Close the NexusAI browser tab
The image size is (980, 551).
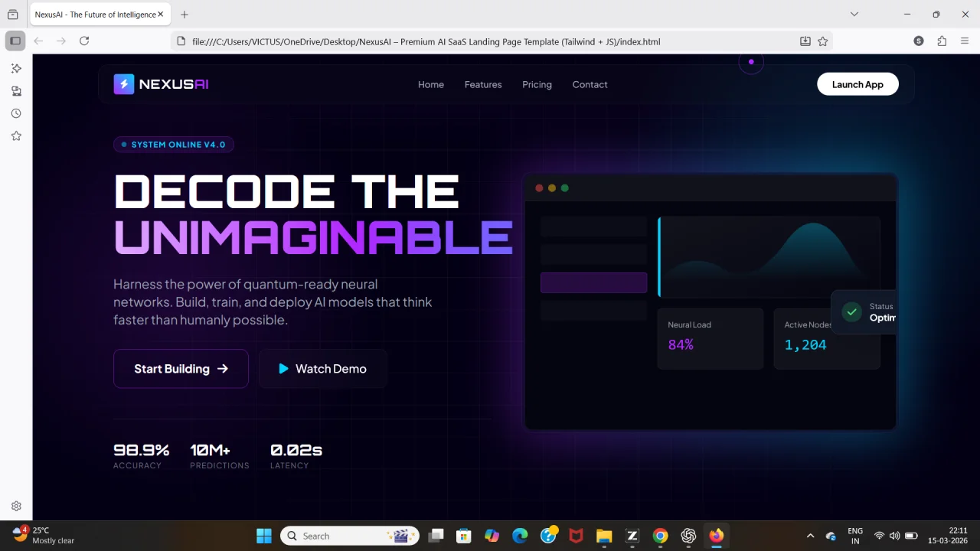[160, 14]
